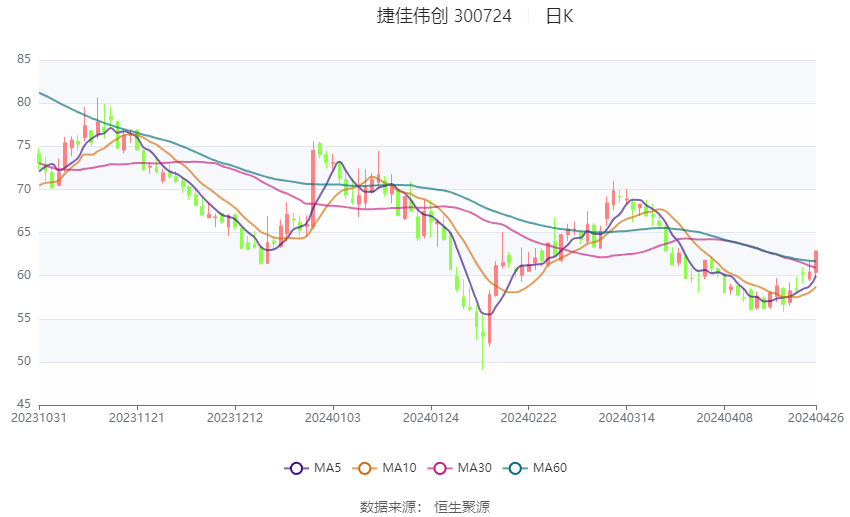Click the 日K label in title
The height and width of the screenshot is (517, 850).
(x=559, y=16)
